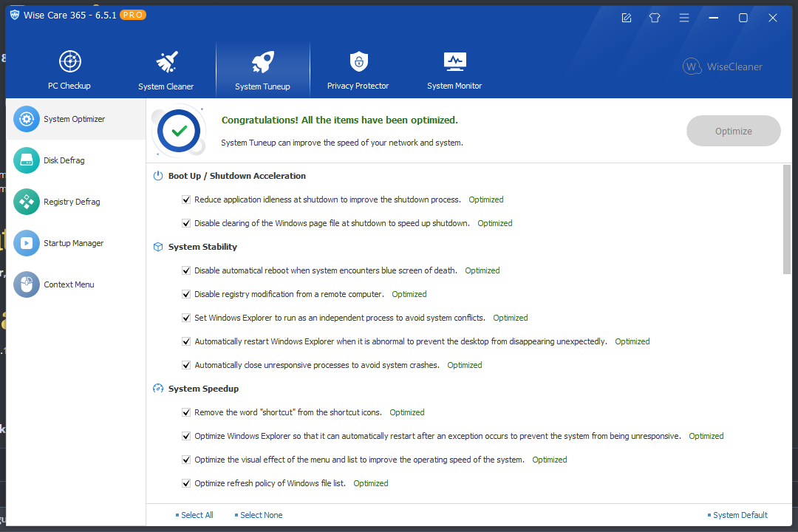Open the feedback edit icon in title bar

coord(627,18)
